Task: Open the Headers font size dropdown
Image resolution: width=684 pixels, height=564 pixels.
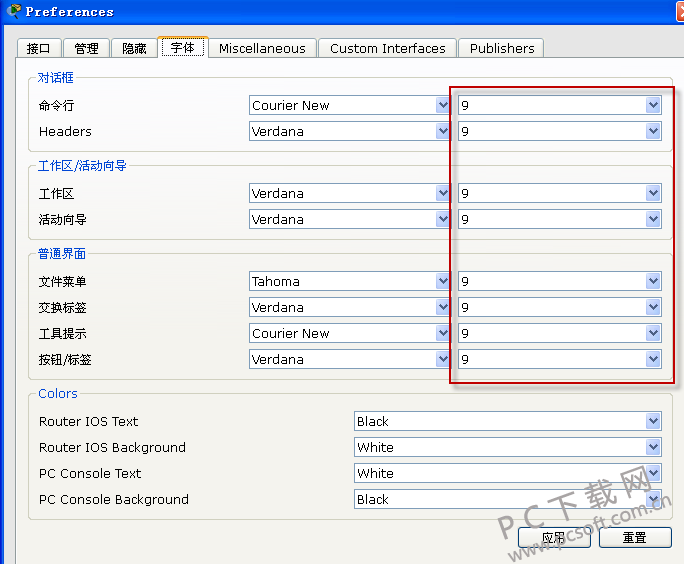Action: (560, 131)
